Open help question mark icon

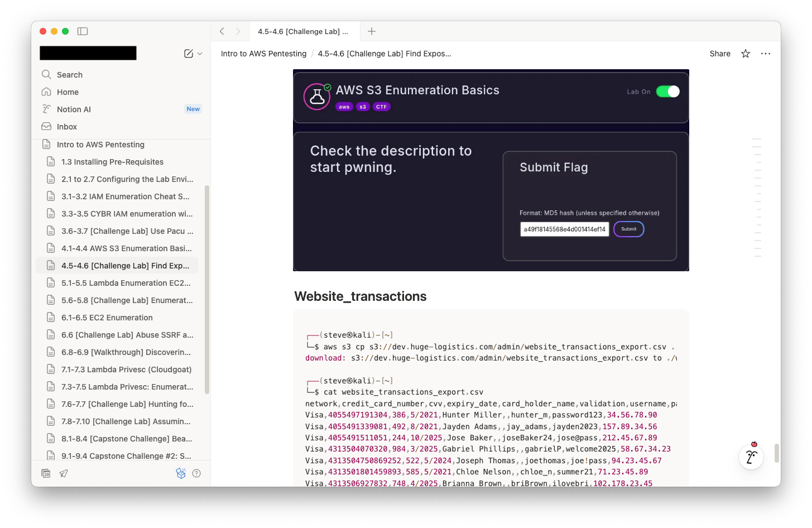coord(196,473)
